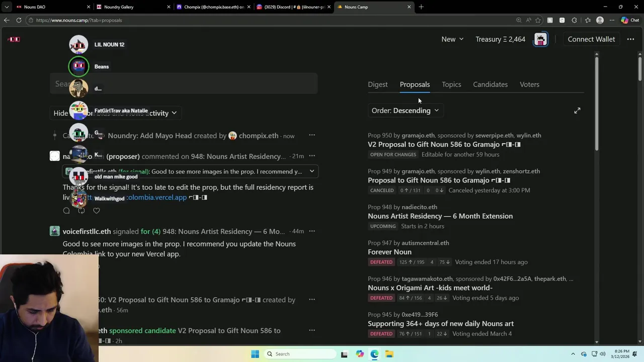Click the proposals panel vertical scrollbar
The image size is (644, 362).
coord(596,103)
